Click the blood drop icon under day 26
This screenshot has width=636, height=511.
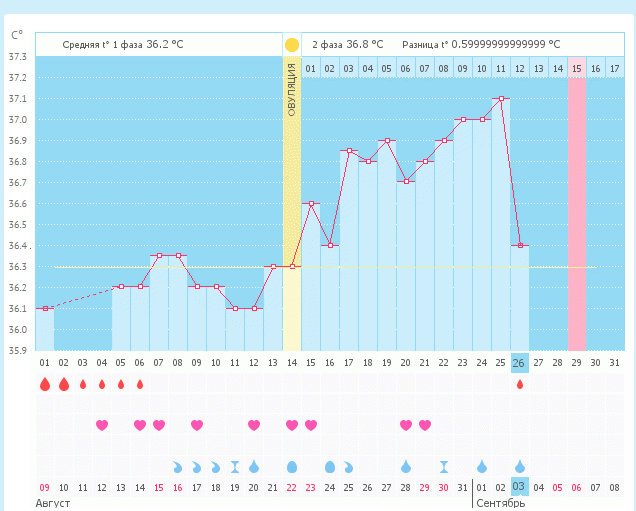tap(520, 384)
